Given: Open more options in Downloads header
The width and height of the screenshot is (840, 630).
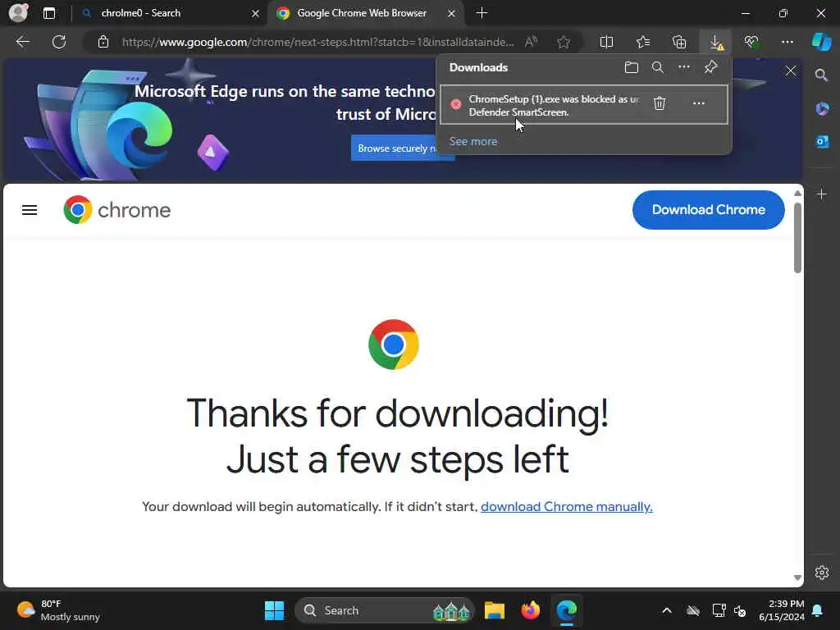Looking at the screenshot, I should pos(684,67).
